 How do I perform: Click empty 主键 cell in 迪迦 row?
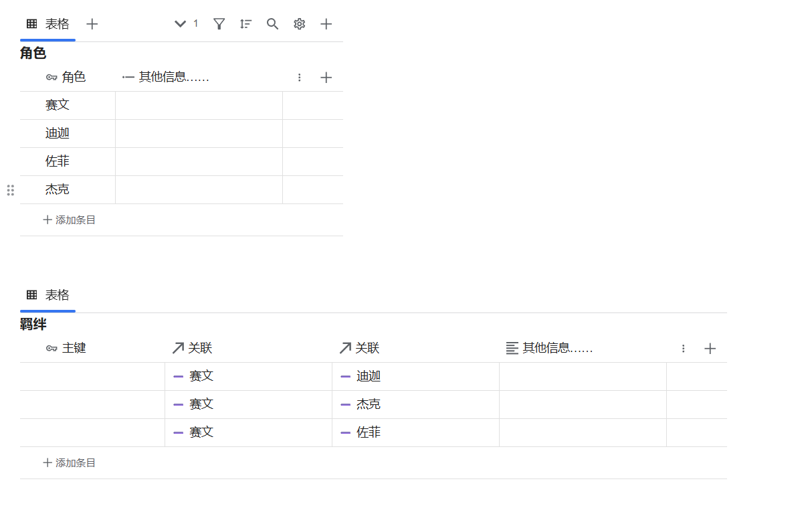click(x=92, y=377)
